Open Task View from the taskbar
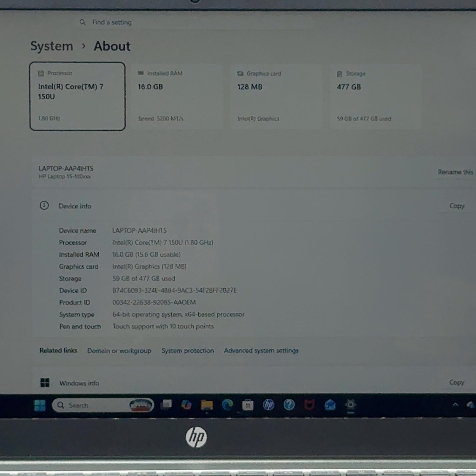This screenshot has height=476, width=476. pyautogui.click(x=166, y=405)
